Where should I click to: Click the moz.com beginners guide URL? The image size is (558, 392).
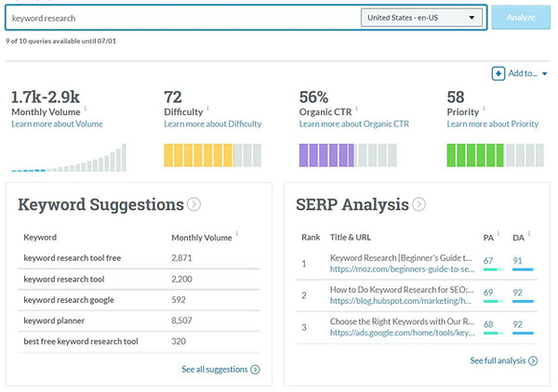(x=397, y=268)
